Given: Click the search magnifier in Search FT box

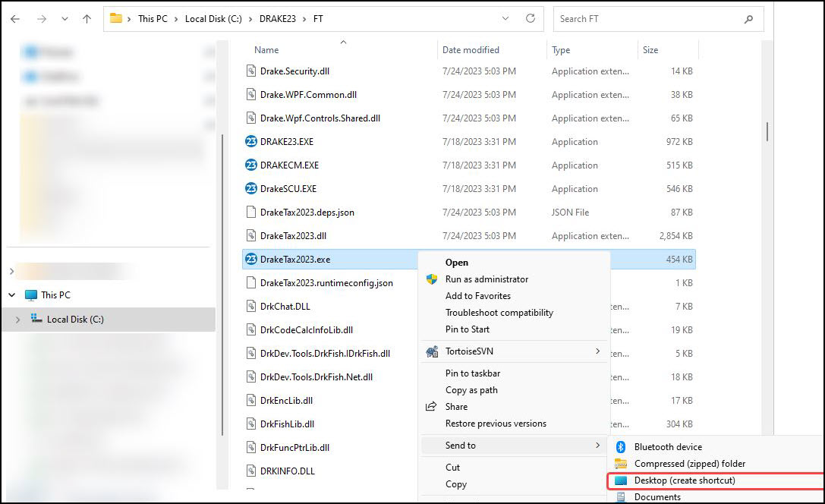Looking at the screenshot, I should 748,18.
